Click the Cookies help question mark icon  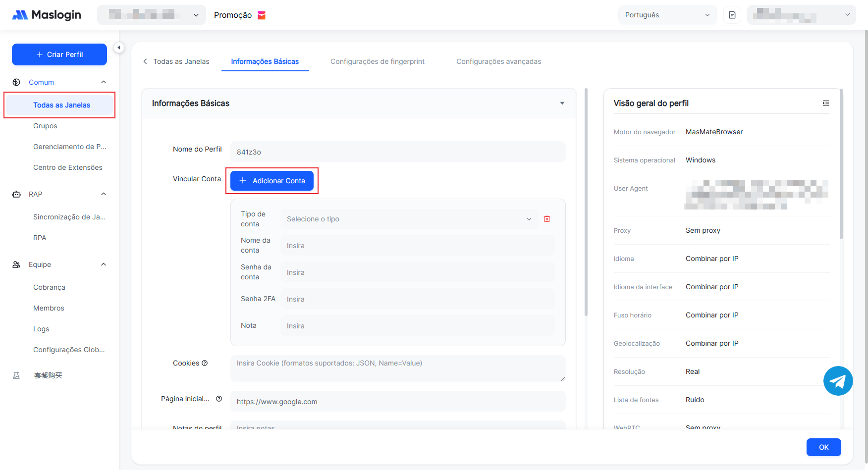205,363
